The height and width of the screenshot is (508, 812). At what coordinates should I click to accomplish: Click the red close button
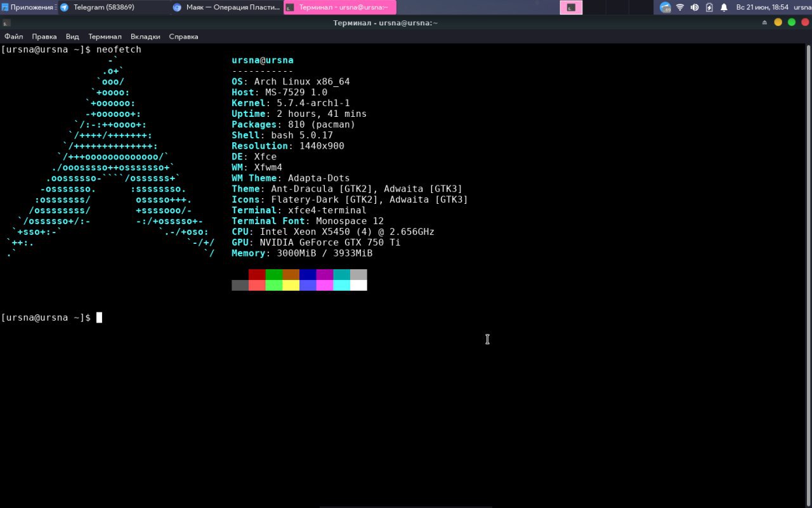point(804,22)
